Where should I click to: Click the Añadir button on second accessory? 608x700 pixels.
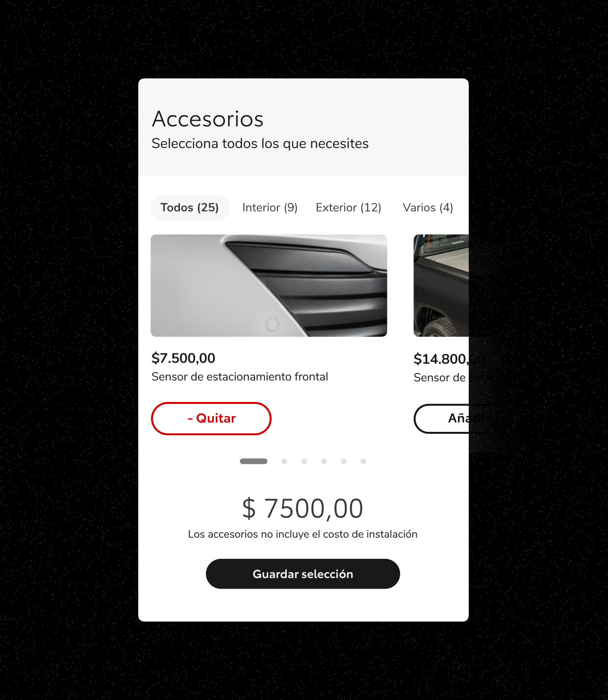441,419
